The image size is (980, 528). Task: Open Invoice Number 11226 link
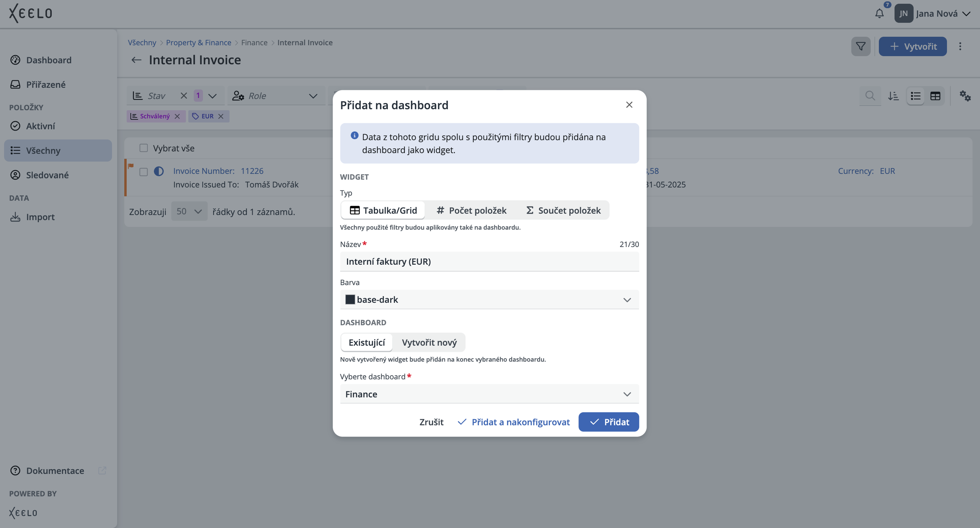coord(218,171)
